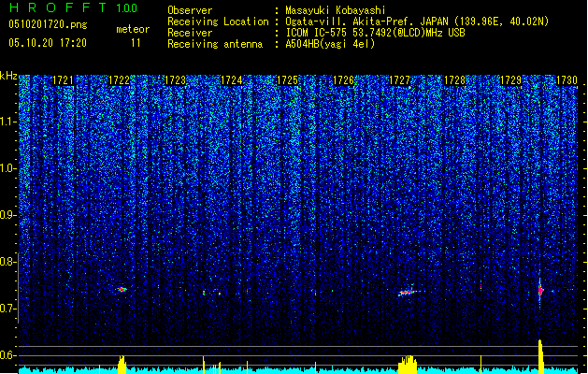Click the yellow power bar cluster below 1727
This screenshot has width=588, height=374.
click(408, 365)
